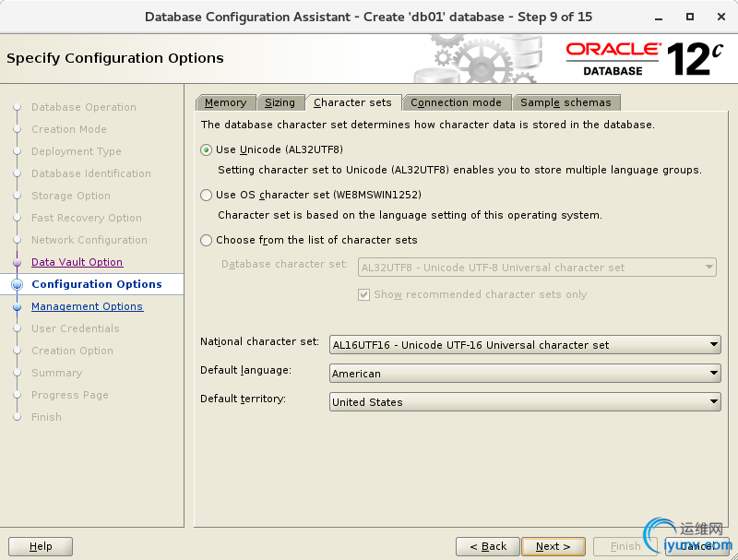Select Choose from the list radio button
Viewport: 738px width, 560px height.
(x=206, y=241)
